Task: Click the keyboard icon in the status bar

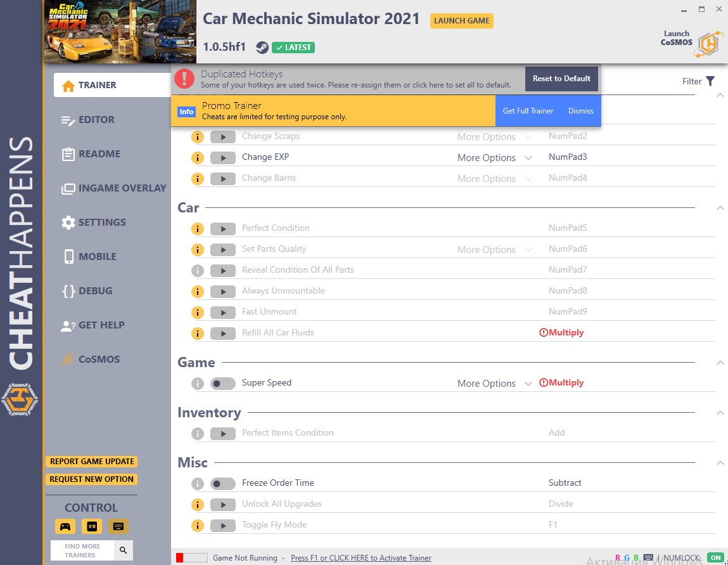Action: click(648, 557)
